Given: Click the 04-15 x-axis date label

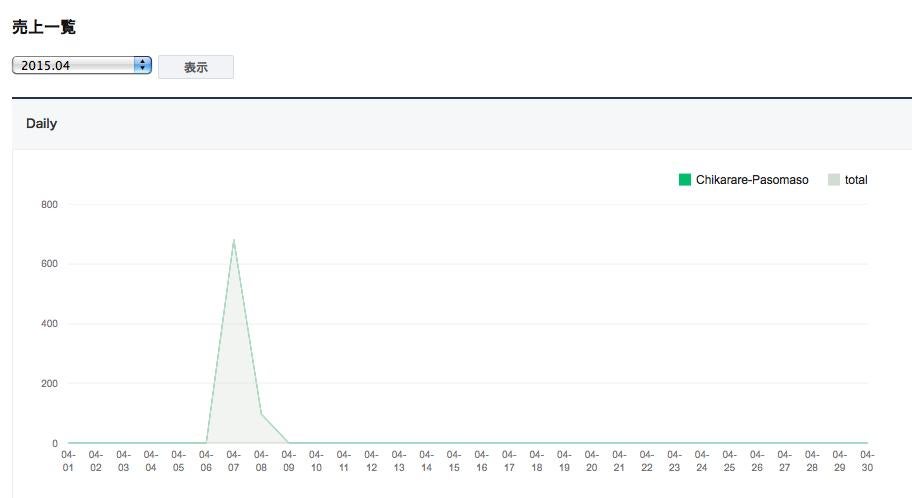Looking at the screenshot, I should [454, 461].
